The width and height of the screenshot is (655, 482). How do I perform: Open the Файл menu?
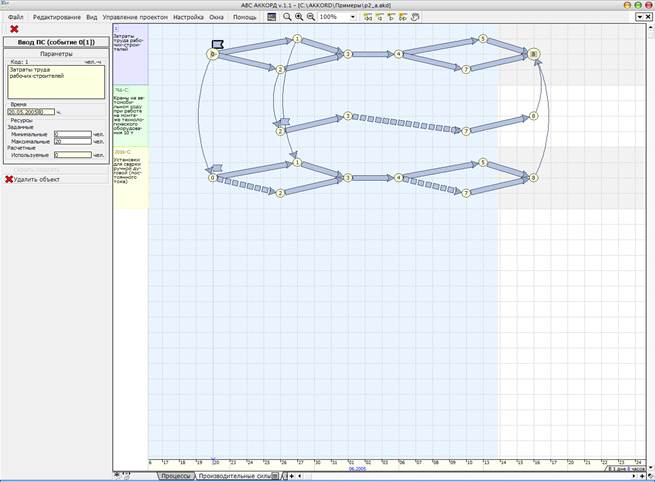click(x=15, y=17)
